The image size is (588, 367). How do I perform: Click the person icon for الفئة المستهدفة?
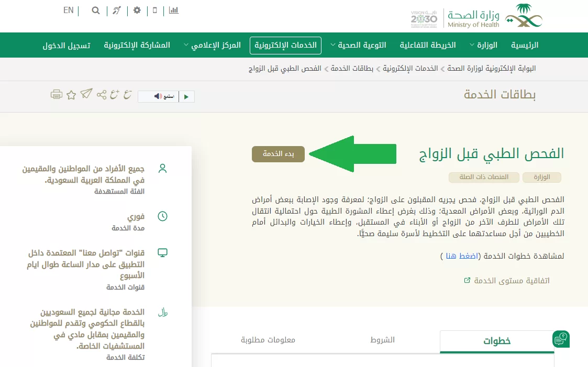[162, 169]
